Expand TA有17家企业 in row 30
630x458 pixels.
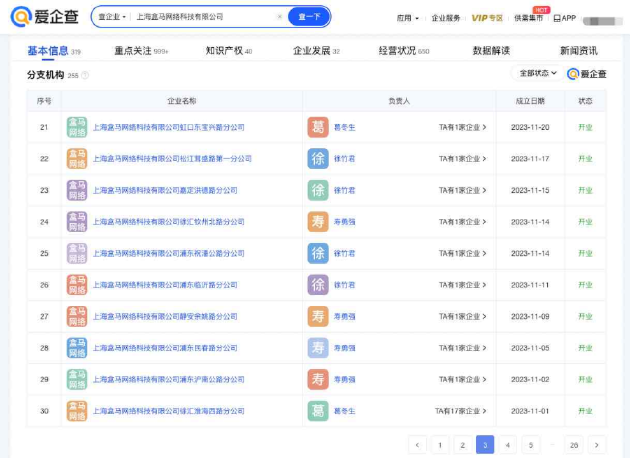461,411
